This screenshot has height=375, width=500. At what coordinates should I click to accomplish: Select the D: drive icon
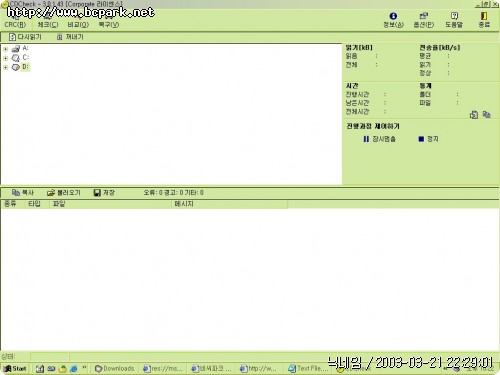tap(16, 67)
